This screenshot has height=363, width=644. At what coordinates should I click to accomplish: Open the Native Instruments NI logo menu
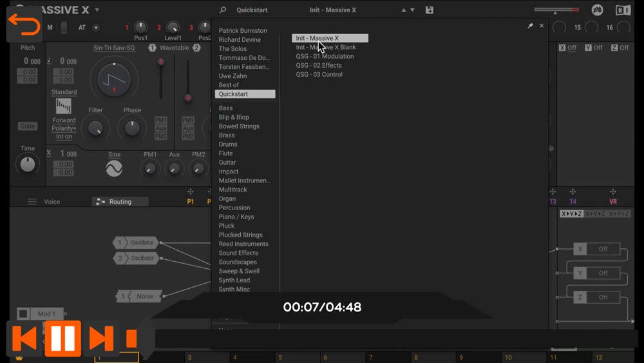tap(623, 10)
